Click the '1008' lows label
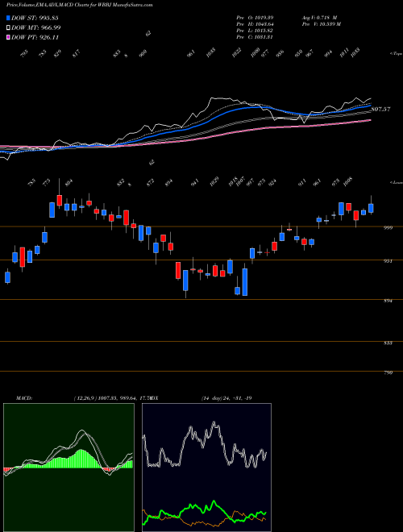Image resolution: width=403 pixels, height=532 pixels. click(x=348, y=181)
